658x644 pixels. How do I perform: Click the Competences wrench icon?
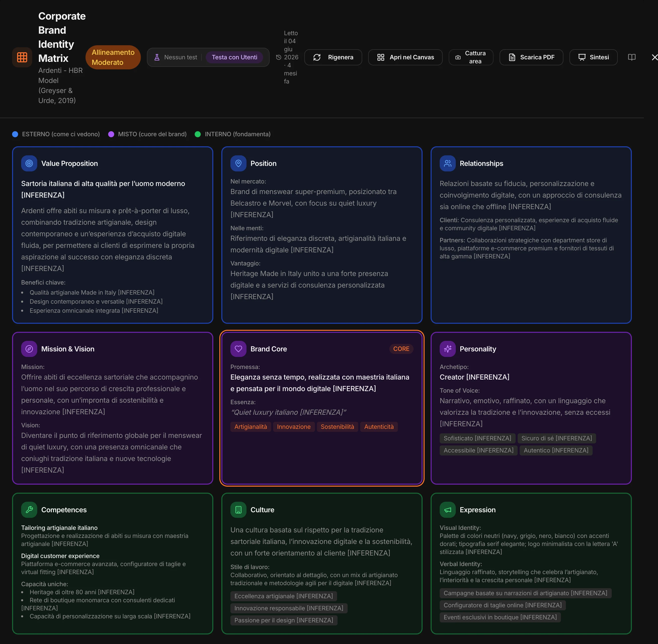pos(29,510)
